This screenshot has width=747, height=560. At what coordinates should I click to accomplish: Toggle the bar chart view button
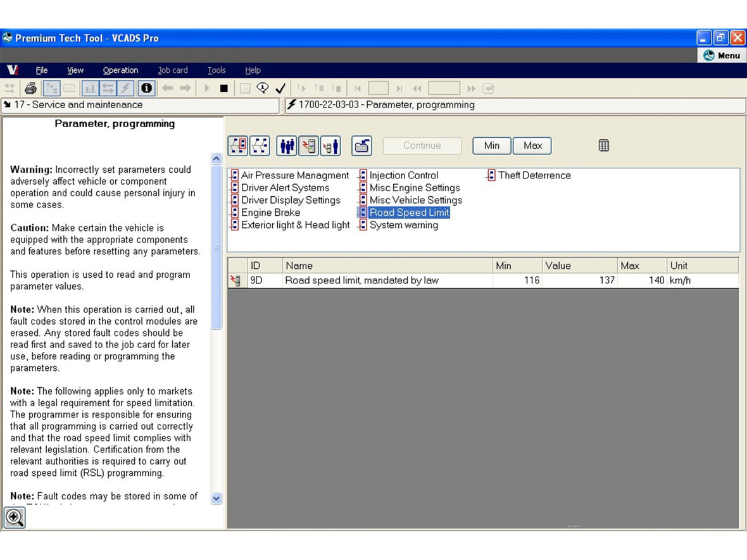(90, 88)
